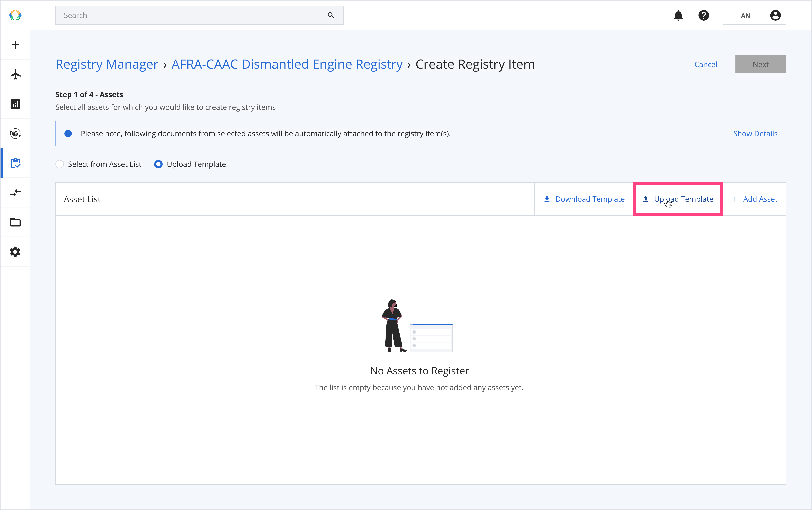Viewport: 812px width, 510px height.
Task: Select the 'Upload Template' radio option
Action: point(158,164)
